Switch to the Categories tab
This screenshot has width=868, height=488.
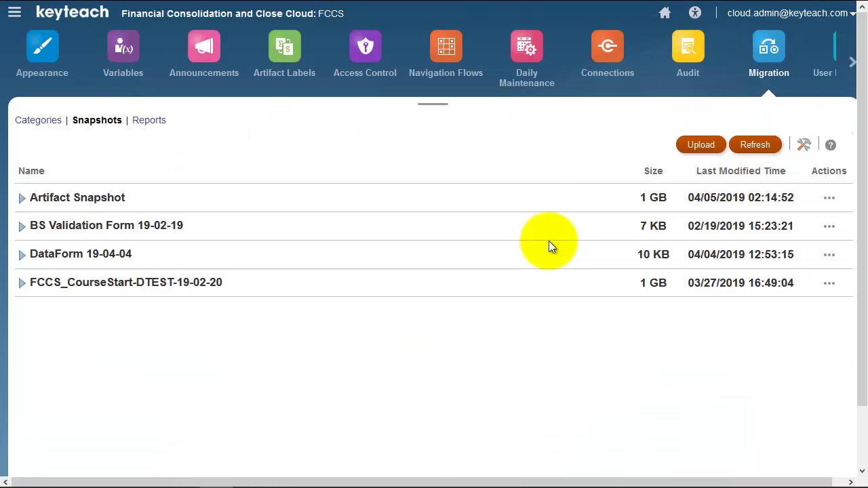coord(38,120)
